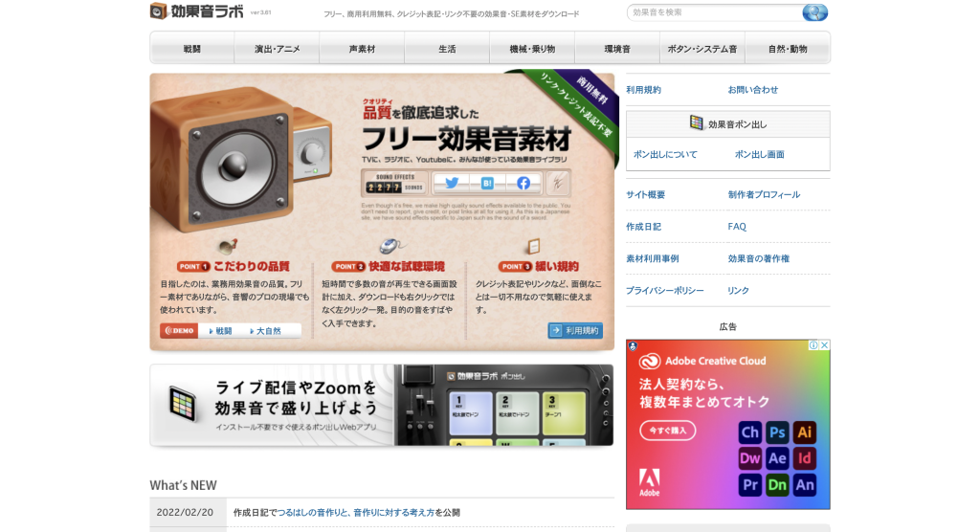
Task: Open the 演出・アニメ category tab
Action: [277, 48]
